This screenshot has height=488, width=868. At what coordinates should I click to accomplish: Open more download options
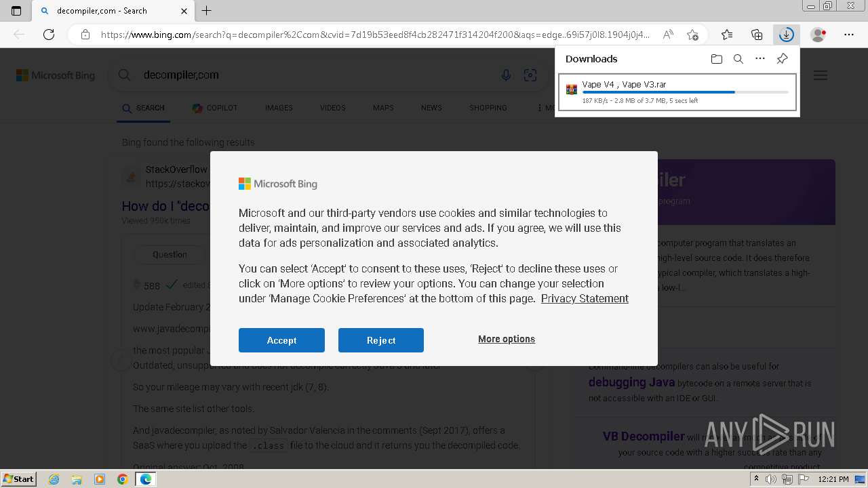coord(760,59)
